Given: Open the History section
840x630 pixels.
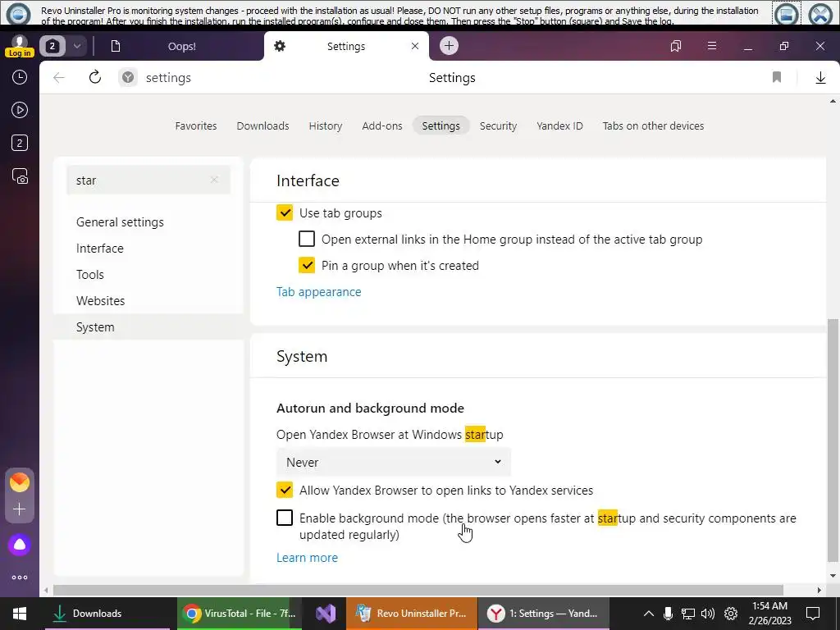Looking at the screenshot, I should pyautogui.click(x=325, y=126).
